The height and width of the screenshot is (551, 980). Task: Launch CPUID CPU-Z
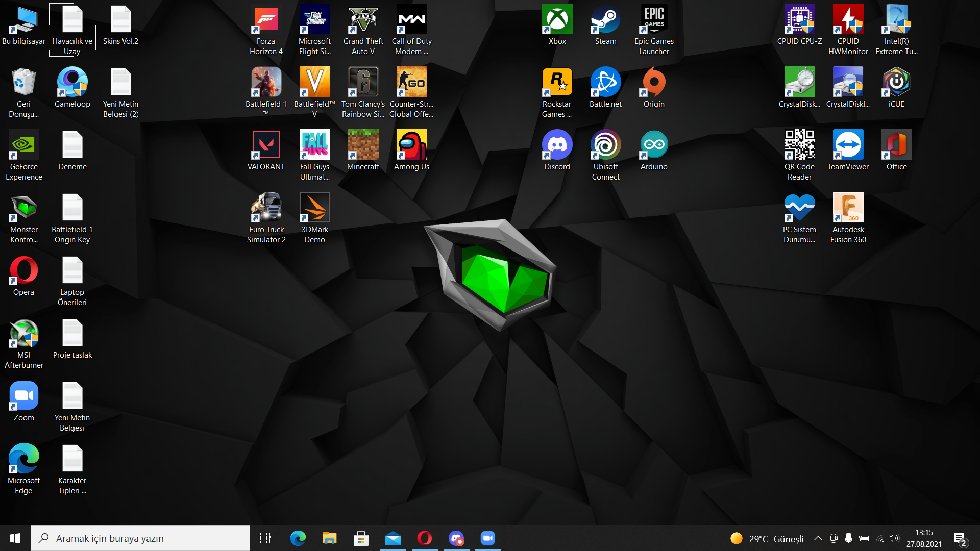799,20
